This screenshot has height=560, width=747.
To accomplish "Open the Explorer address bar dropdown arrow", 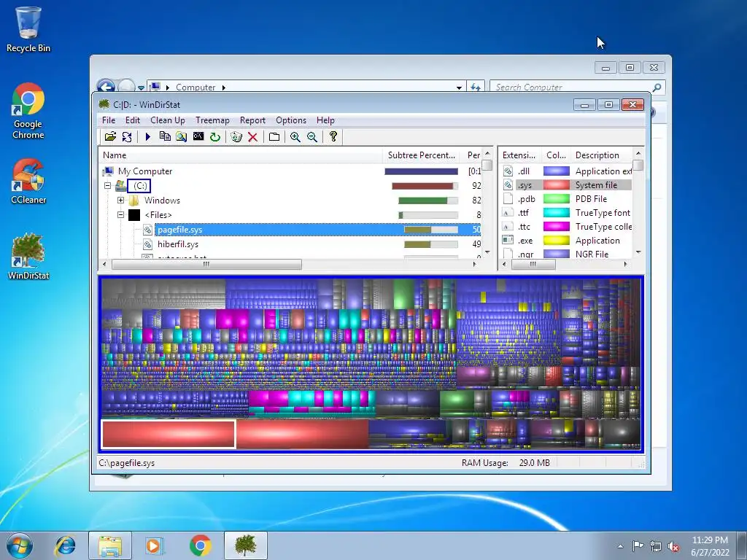I will pos(459,87).
